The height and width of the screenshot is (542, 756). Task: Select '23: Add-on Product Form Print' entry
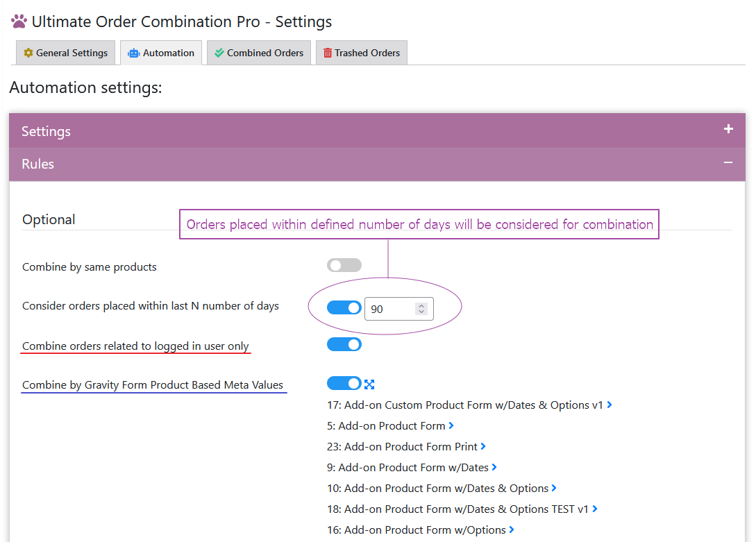(x=402, y=447)
